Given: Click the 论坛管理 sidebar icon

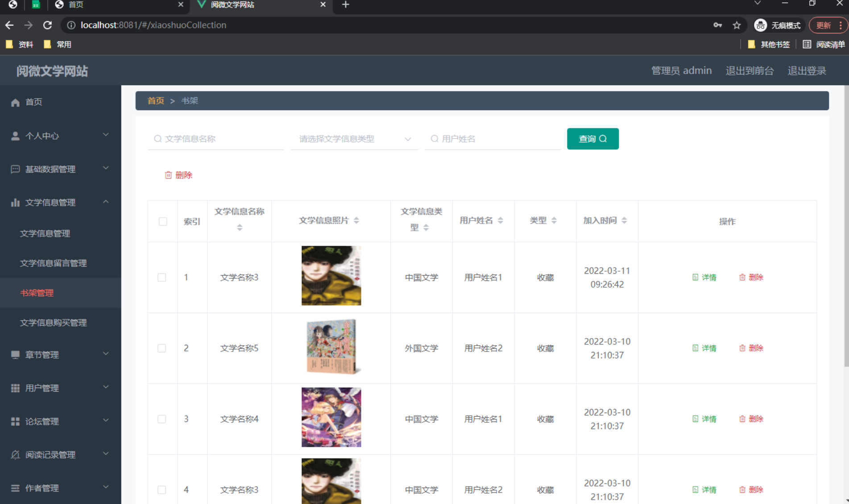Looking at the screenshot, I should pos(15,421).
